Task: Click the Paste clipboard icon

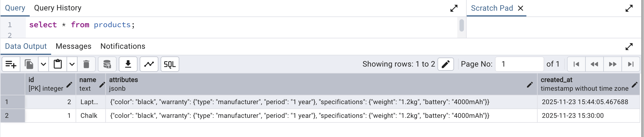Action: (x=58, y=64)
